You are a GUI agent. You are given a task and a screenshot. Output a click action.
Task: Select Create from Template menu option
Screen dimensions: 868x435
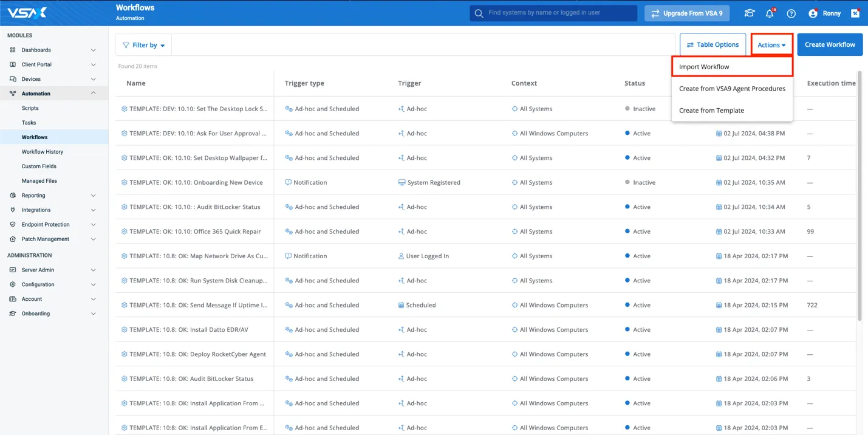[x=711, y=111]
